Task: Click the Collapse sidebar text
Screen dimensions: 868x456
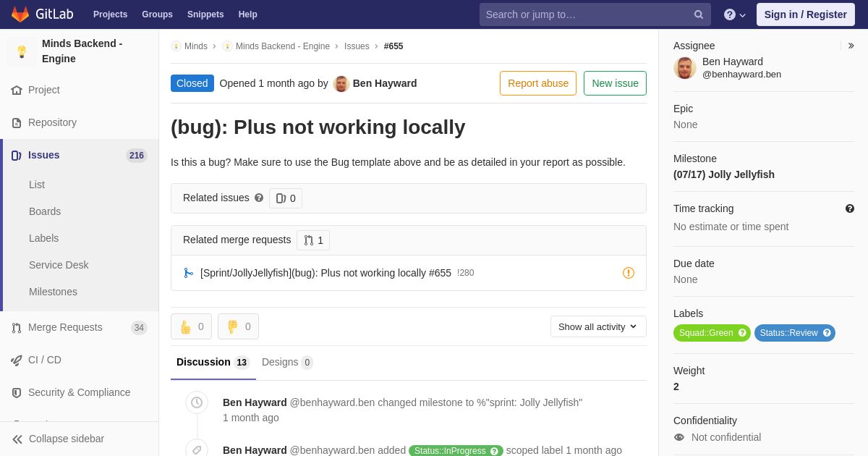Action: (x=67, y=439)
